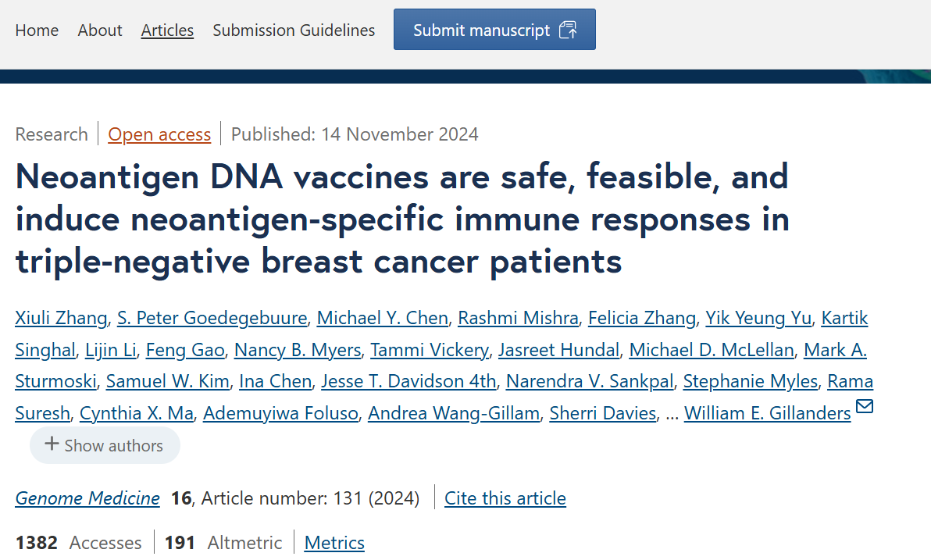Image resolution: width=931 pixels, height=560 pixels.
Task: Click the upload icon on Submit manuscript
Action: point(568,30)
